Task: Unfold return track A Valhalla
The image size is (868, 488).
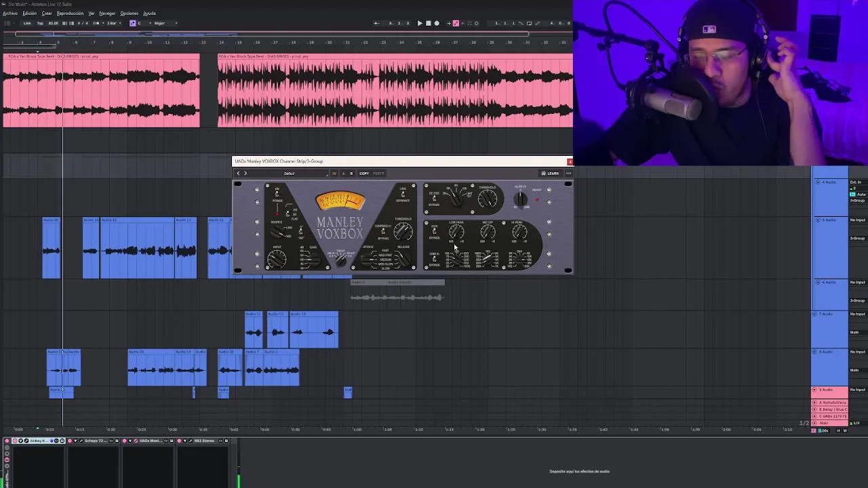Action: pos(814,403)
